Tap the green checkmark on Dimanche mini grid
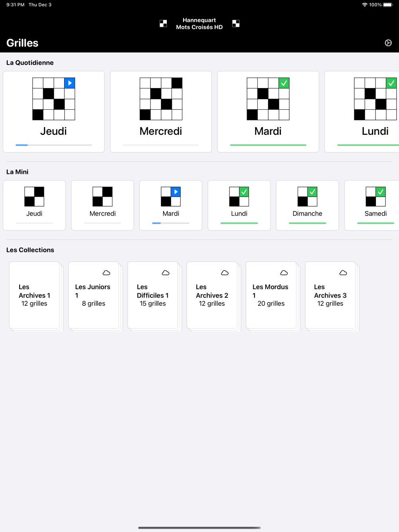Viewport: 399px width, 532px height. 312,192
